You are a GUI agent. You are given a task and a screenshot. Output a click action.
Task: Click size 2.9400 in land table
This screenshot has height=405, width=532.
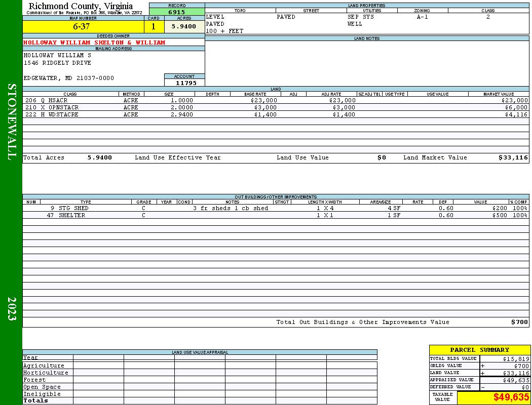point(182,114)
